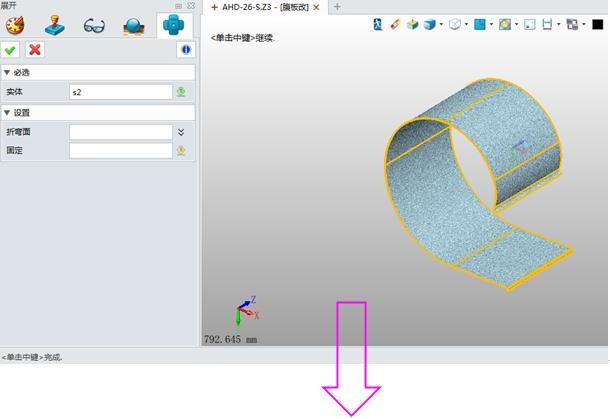610x419 pixels.
Task: Expand options next to 折弯面 field
Action: (181, 132)
